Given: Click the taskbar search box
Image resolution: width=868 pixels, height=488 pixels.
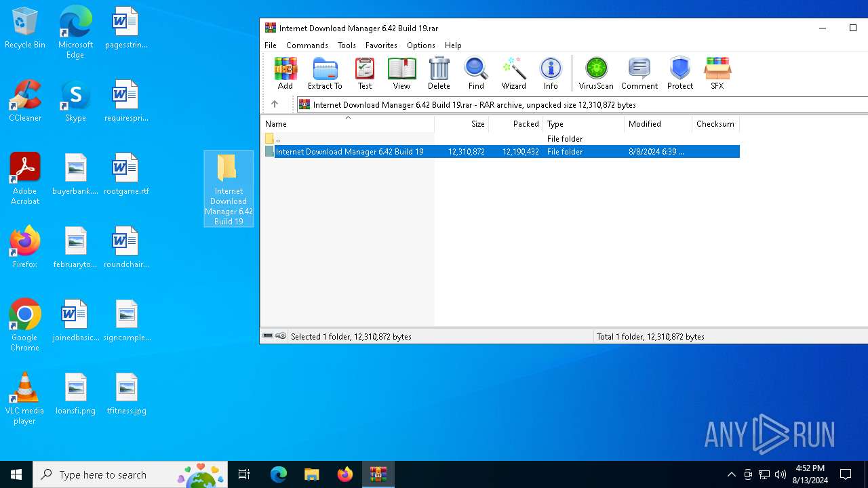Looking at the screenshot, I should (131, 474).
